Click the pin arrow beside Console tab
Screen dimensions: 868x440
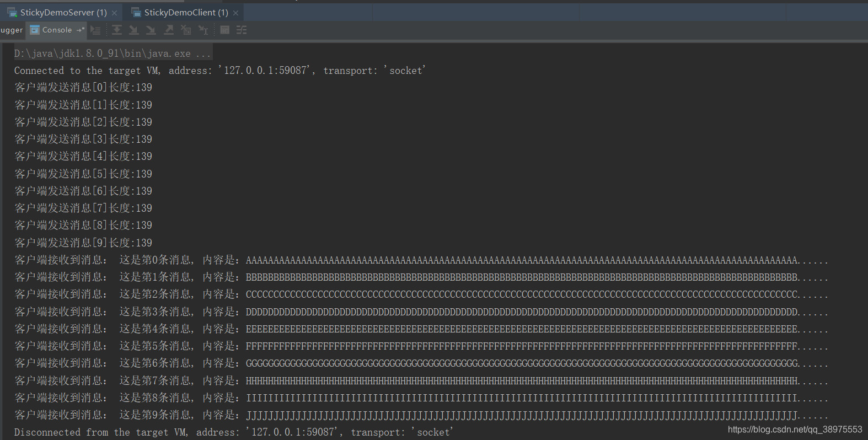81,30
